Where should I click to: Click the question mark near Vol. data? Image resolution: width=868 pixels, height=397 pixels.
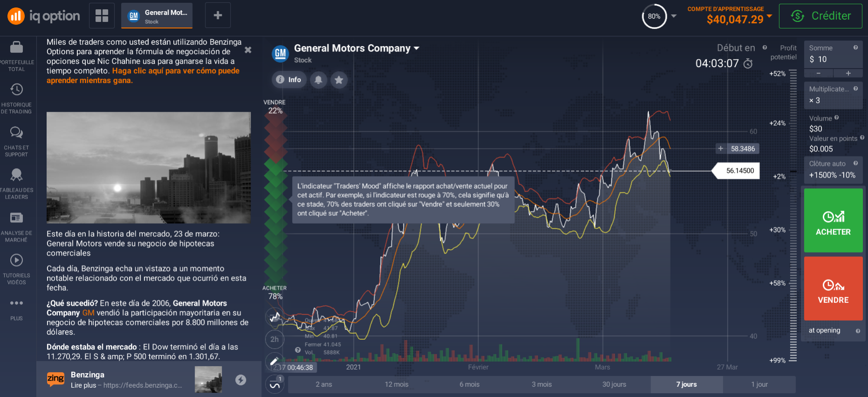point(298,350)
